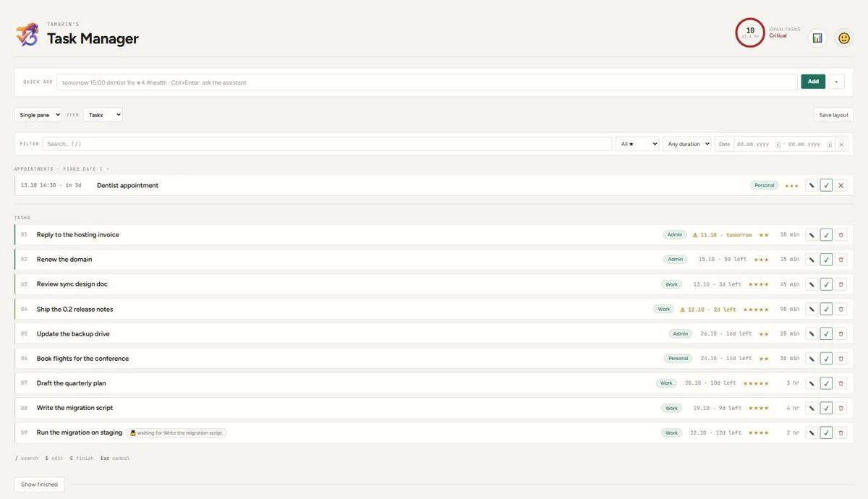Delete Review sync design doc task
868x499 pixels.
coord(841,284)
